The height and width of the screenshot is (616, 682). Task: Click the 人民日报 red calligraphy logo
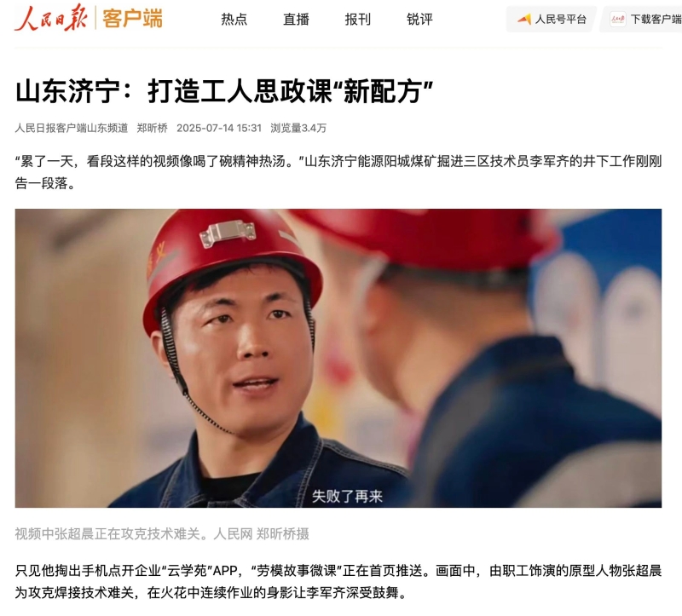(51, 17)
